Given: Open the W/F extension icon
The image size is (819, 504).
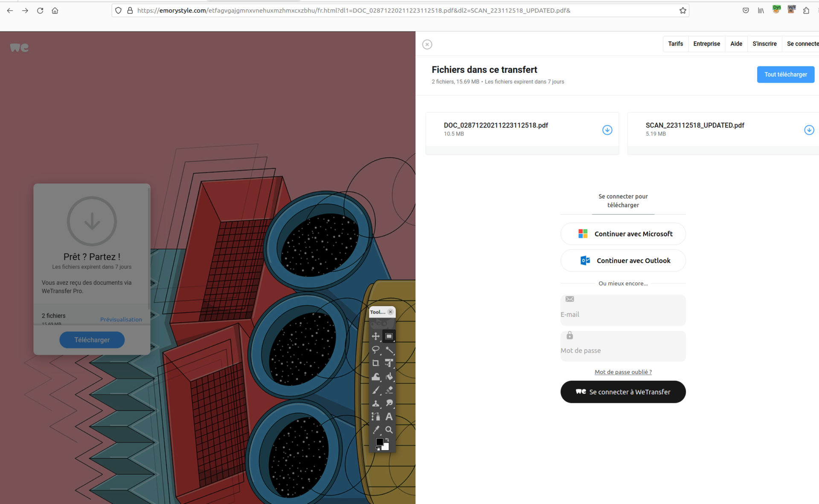Looking at the screenshot, I should point(792,9).
